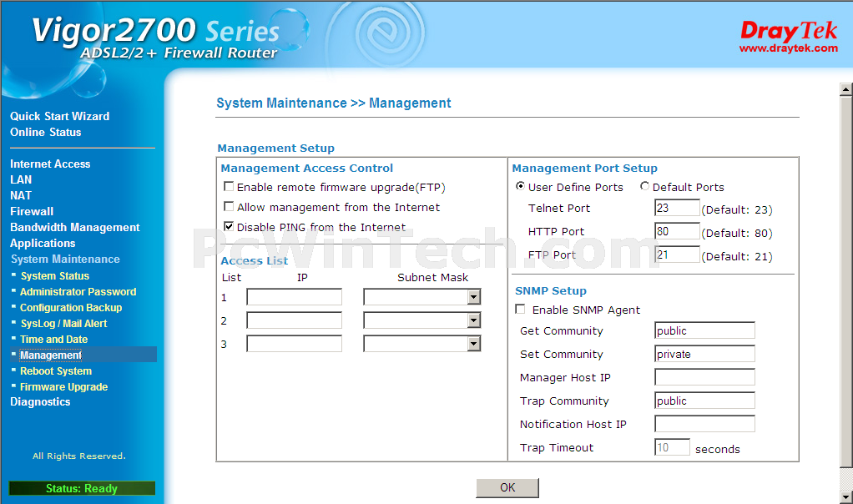Click the Trap Timeout seconds field
The image size is (853, 504).
pos(673,447)
